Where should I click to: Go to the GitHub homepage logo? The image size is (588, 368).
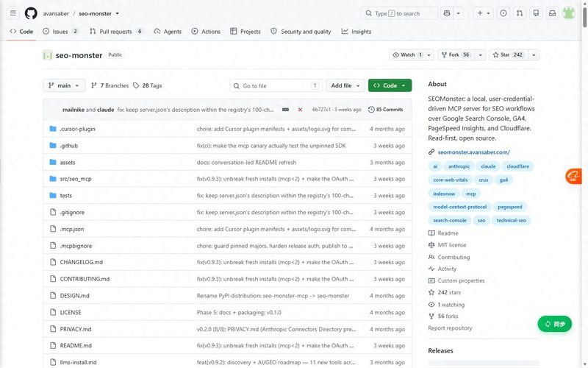coord(31,13)
